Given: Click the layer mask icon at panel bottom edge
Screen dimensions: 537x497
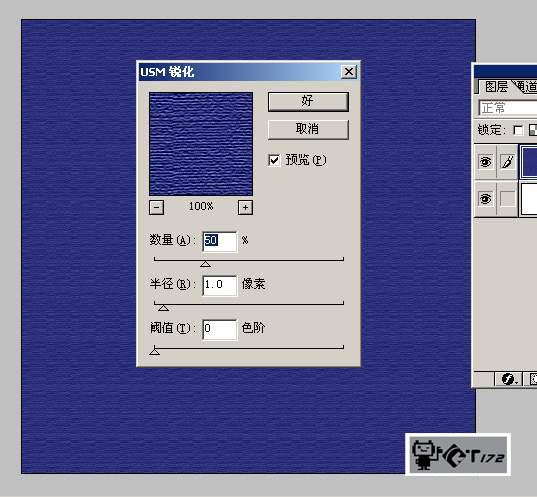Looking at the screenshot, I should 532,379.
